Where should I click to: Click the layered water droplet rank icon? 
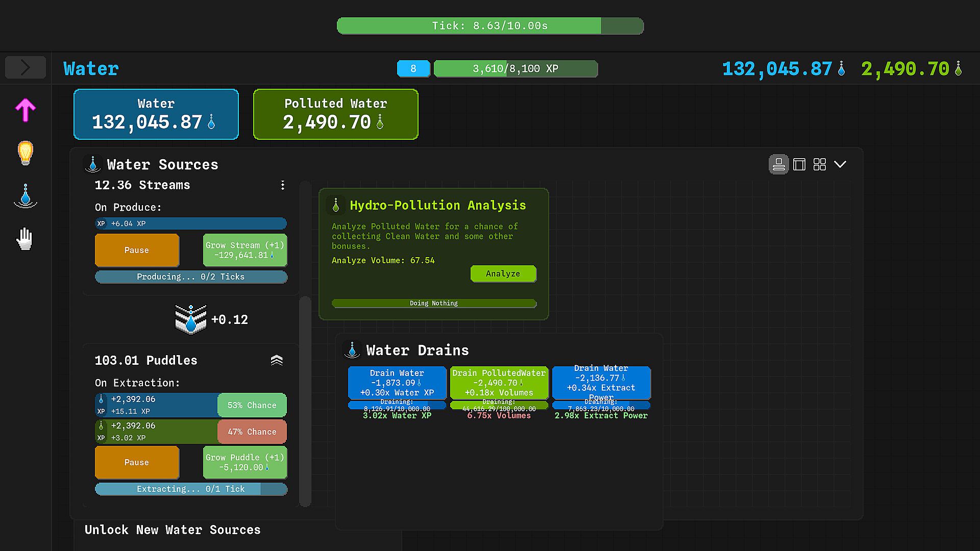click(x=191, y=319)
